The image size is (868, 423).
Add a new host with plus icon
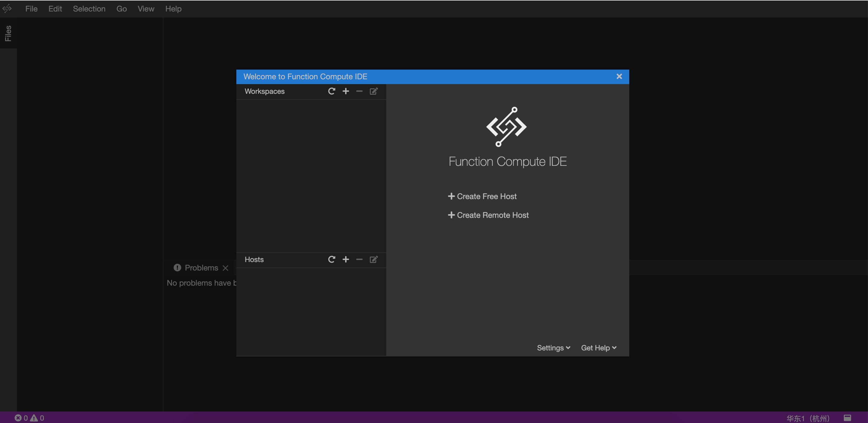coord(346,259)
